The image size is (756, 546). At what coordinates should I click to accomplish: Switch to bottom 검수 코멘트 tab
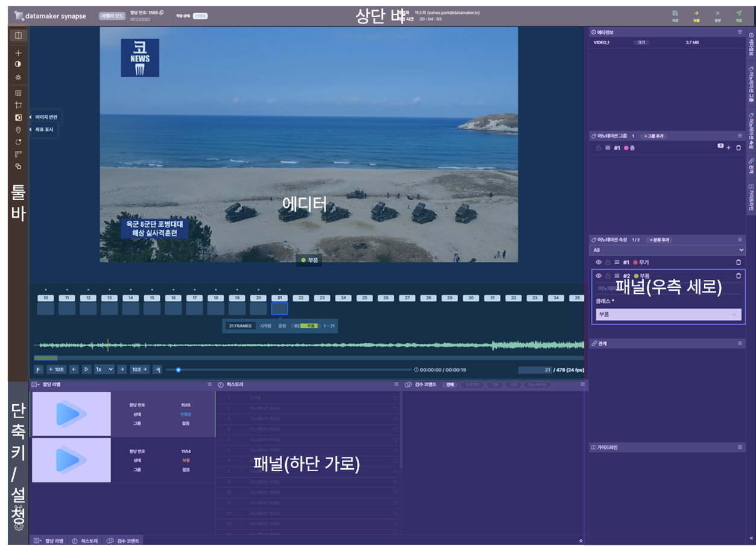pyautogui.click(x=123, y=541)
